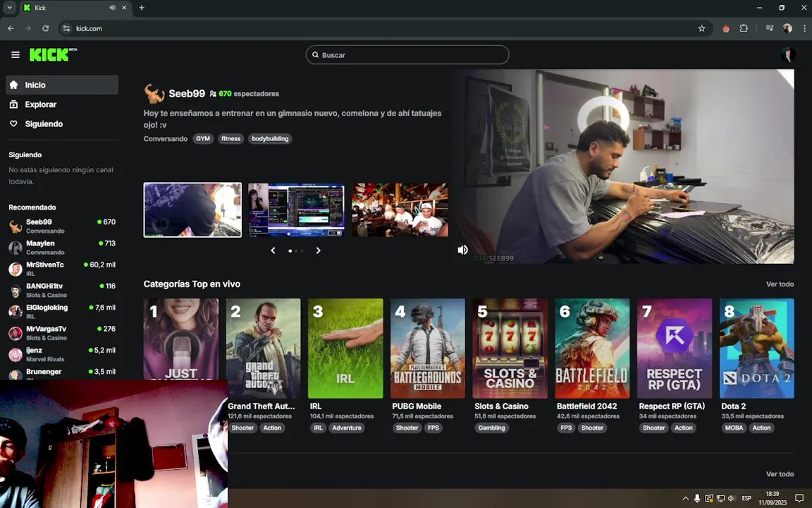This screenshot has width=812, height=508.
Task: Open Slots & Casino category card
Action: (510, 349)
